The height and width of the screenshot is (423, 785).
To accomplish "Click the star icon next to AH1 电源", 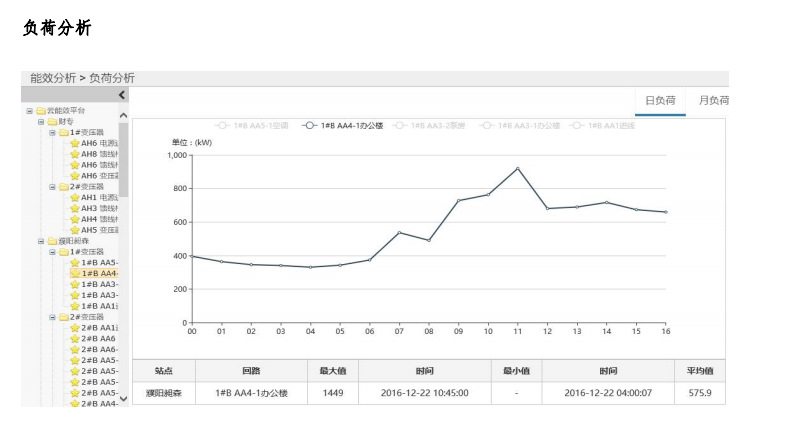I will coord(74,197).
